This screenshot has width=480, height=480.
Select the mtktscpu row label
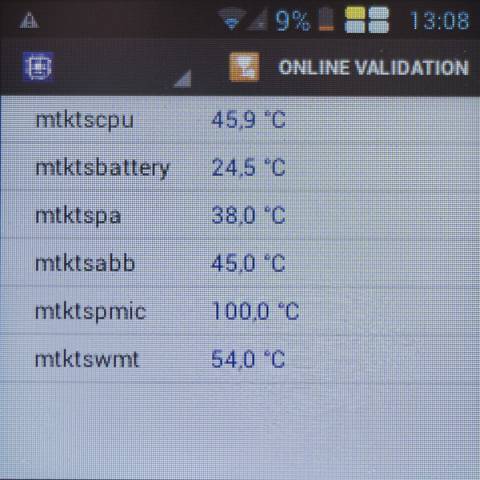(85, 121)
